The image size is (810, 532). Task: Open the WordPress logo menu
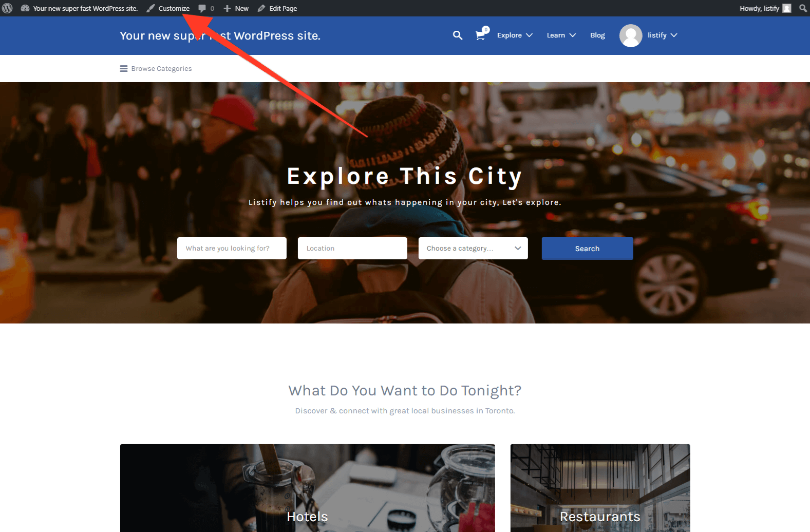[7, 8]
